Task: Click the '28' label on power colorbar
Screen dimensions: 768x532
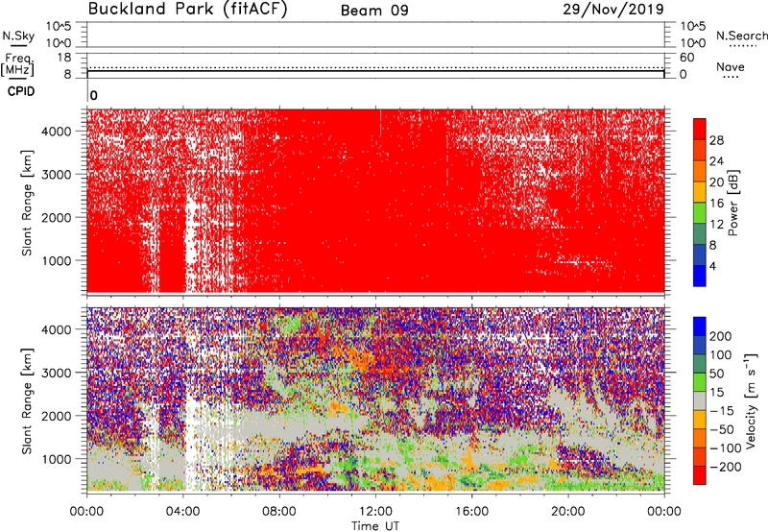Action: (x=716, y=140)
